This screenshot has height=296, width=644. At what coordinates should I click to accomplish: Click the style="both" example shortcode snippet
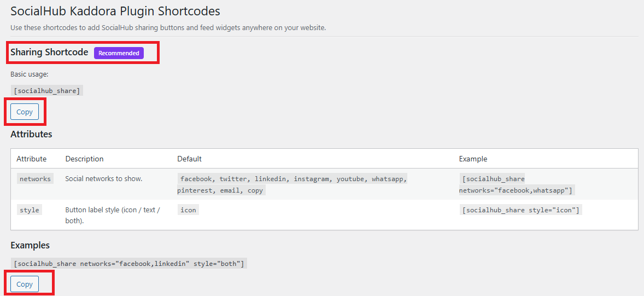pos(128,264)
